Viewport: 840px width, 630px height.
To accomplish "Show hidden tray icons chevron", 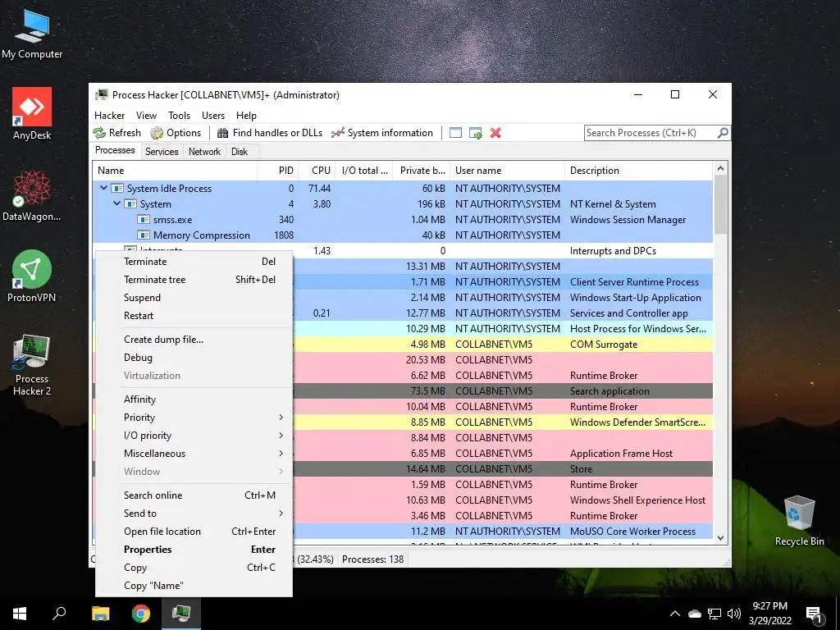I will click(675, 614).
